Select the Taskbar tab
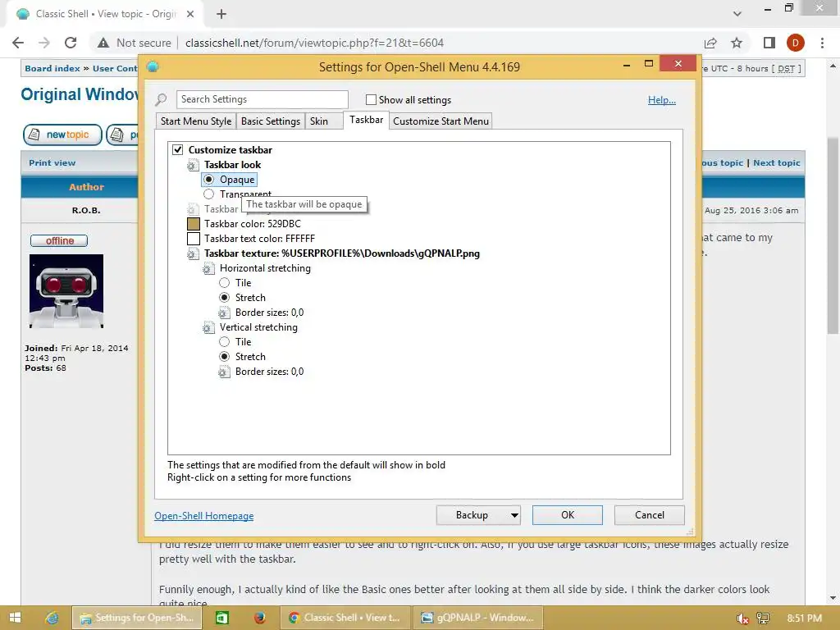Viewport: 840px width, 630px height. 367,120
